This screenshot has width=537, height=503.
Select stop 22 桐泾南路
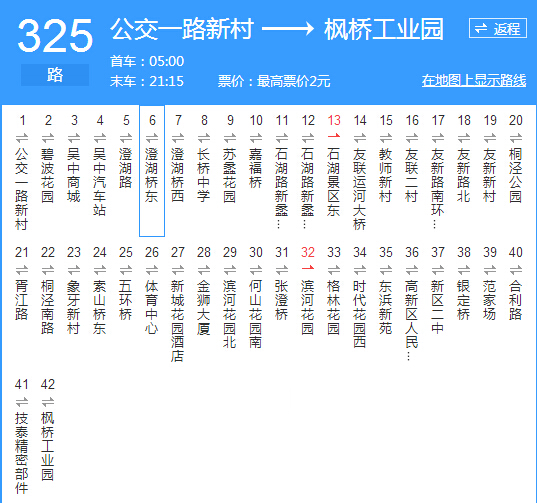pyautogui.click(x=48, y=307)
